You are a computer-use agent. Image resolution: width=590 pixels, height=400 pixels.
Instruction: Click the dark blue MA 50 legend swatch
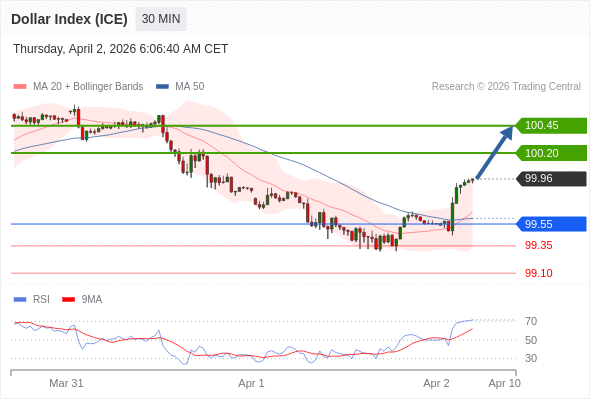[162, 87]
